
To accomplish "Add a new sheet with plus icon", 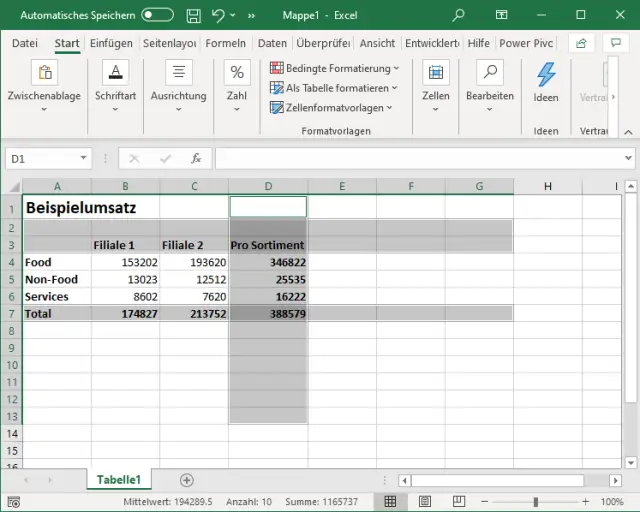I will tap(186, 480).
